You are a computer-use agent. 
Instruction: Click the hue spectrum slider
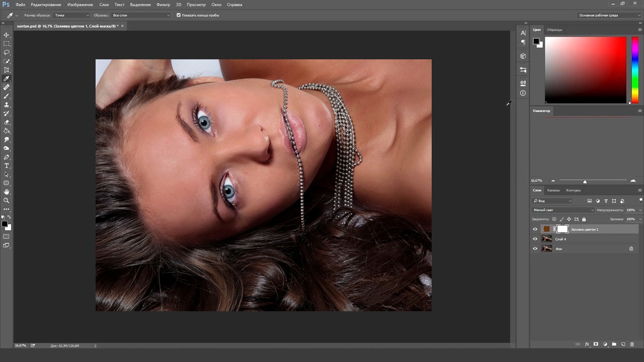[635, 70]
